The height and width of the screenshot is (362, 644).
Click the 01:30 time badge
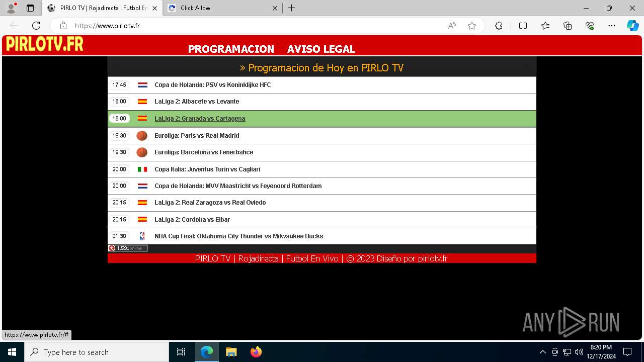[119, 236]
